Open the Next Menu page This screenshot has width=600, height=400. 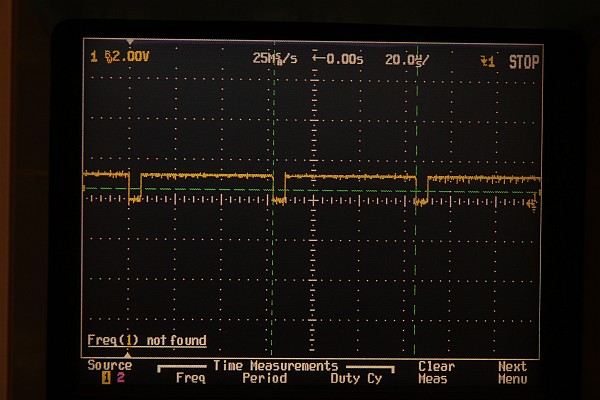(512, 373)
